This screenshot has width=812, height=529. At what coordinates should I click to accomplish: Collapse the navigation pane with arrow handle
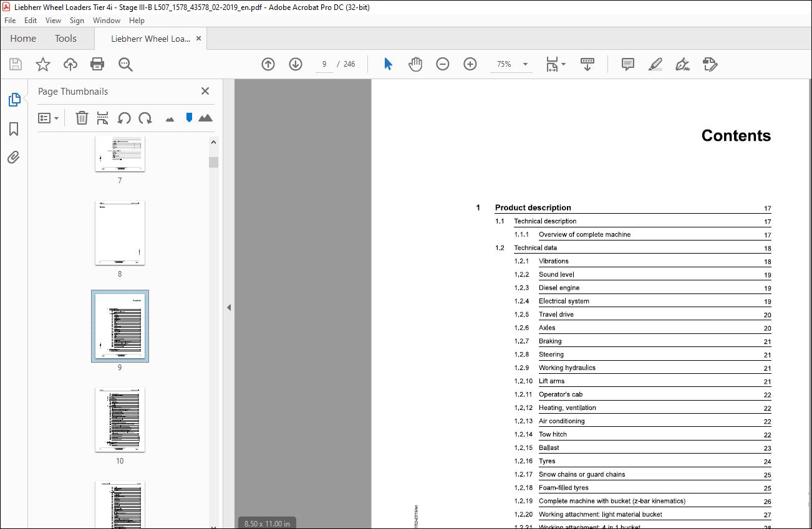[x=229, y=307]
